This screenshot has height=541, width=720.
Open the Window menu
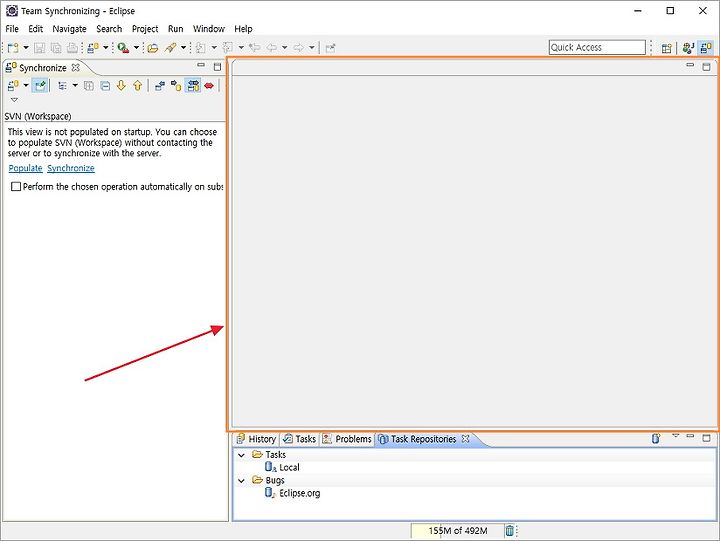pyautogui.click(x=209, y=29)
